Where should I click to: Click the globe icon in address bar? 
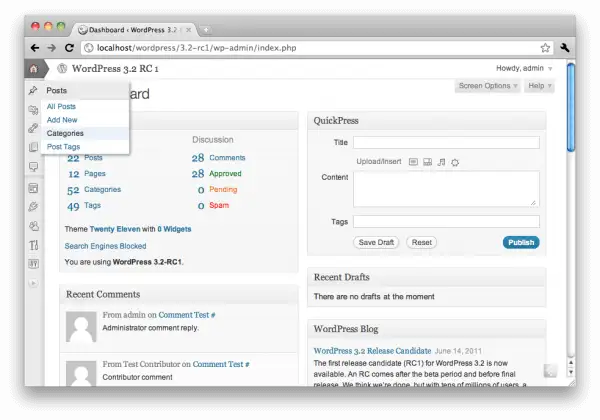tap(89, 48)
